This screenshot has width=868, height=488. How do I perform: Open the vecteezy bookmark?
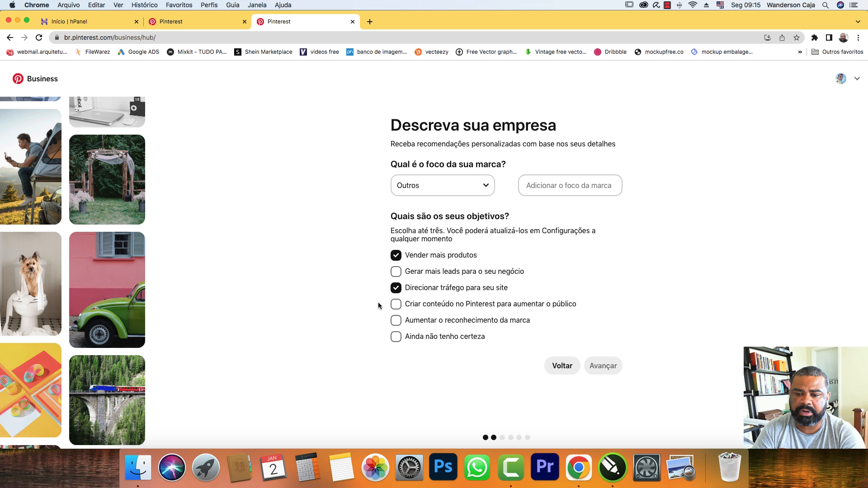coord(432,52)
